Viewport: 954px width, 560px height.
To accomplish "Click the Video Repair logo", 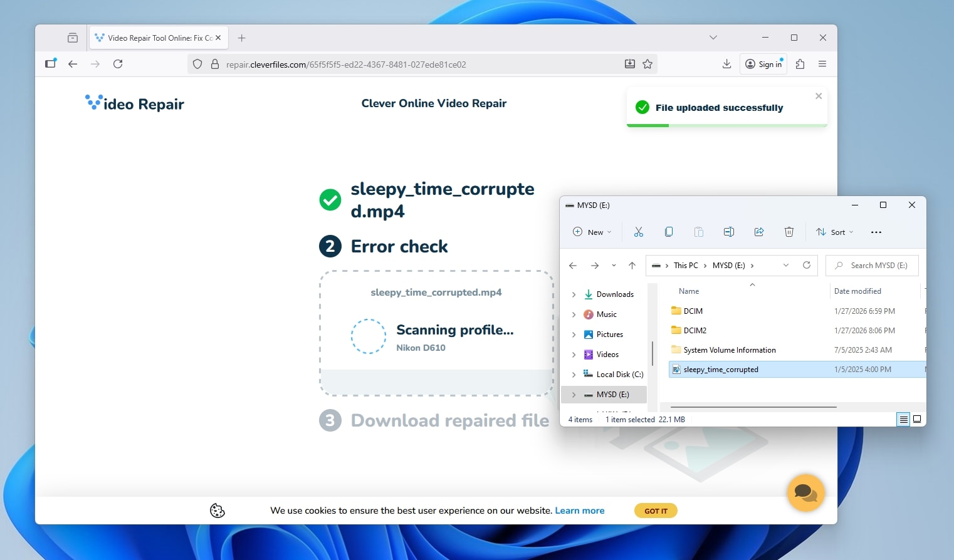I will pyautogui.click(x=134, y=103).
